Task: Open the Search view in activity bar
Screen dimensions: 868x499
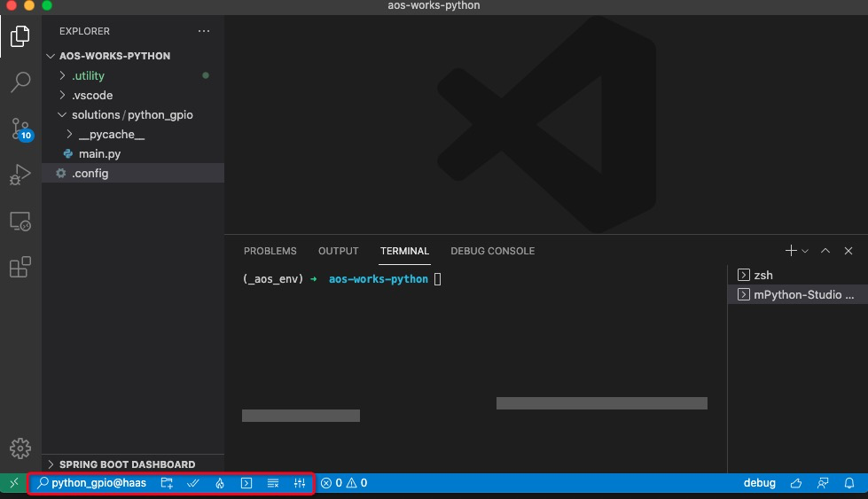Action: point(20,82)
